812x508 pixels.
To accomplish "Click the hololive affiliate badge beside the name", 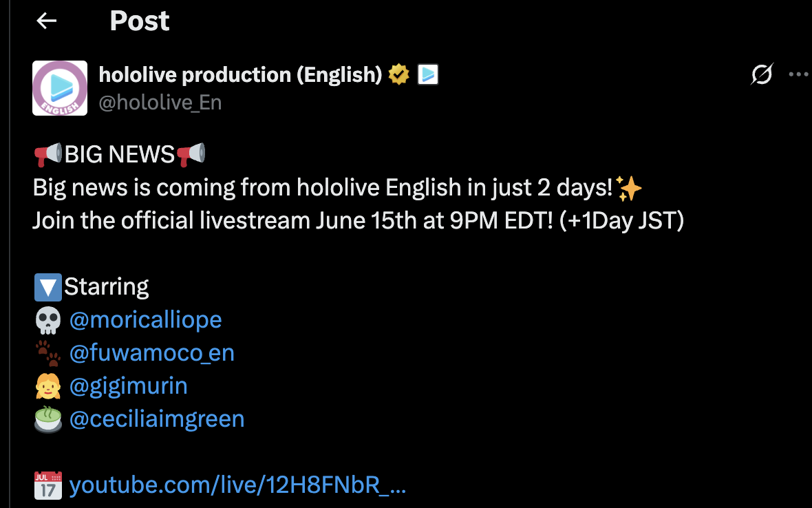I will (428, 74).
